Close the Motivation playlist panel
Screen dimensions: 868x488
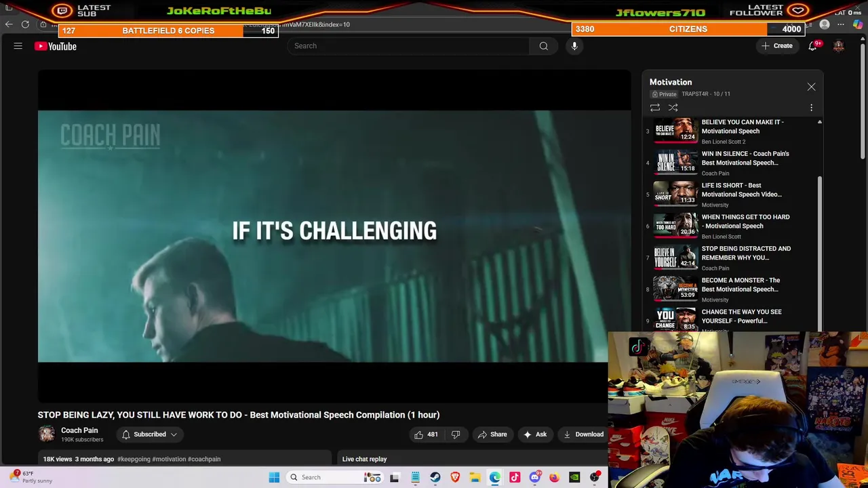coord(811,87)
